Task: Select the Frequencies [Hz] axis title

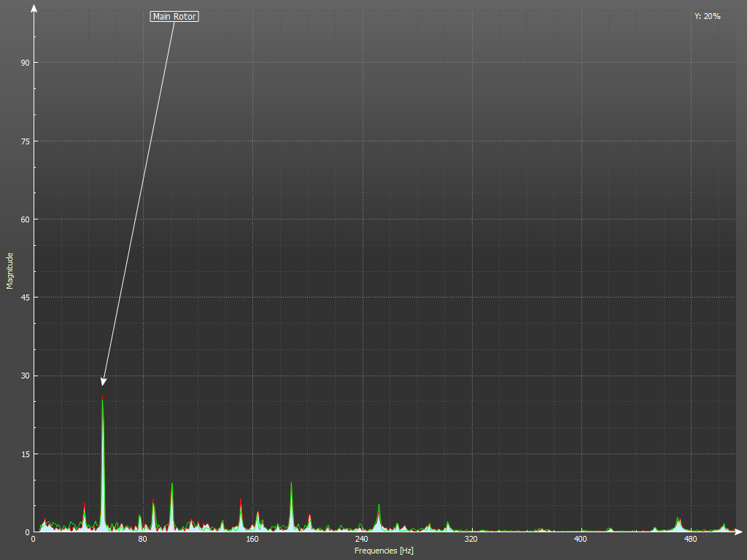Action: (384, 551)
